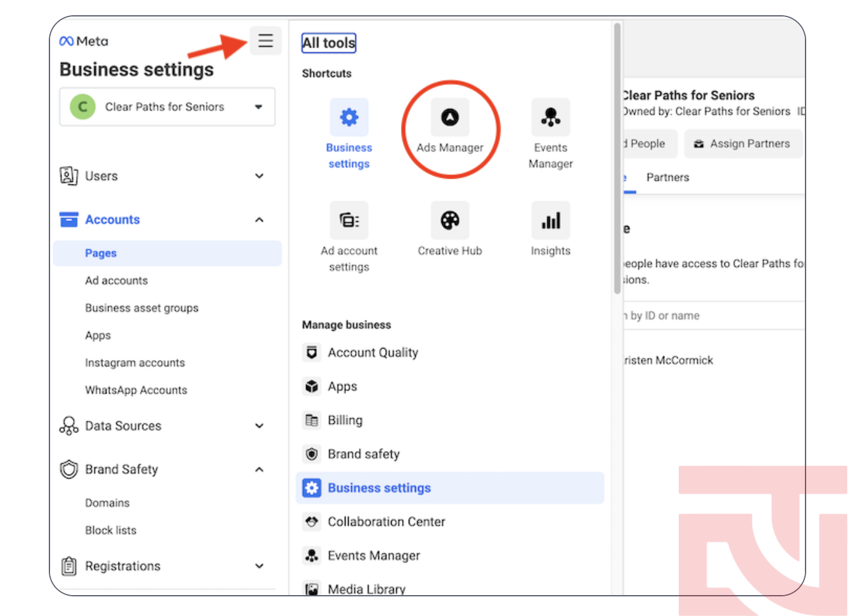Click the Billing list icon

311,420
